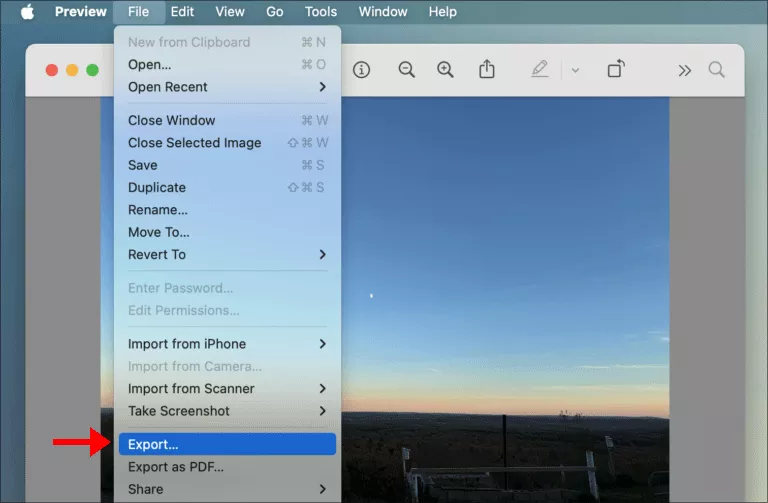The height and width of the screenshot is (503, 768).
Task: Expand Import from Scanner submenu arrow
Action: 322,388
